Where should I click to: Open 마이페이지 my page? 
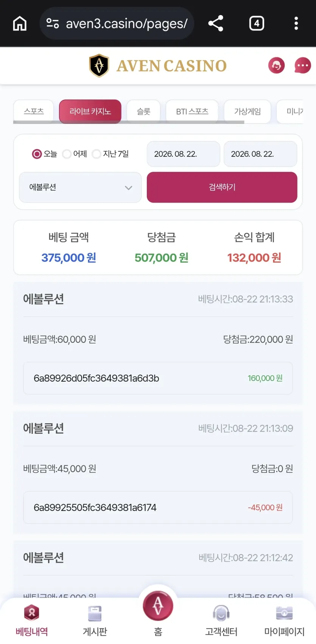285,621
